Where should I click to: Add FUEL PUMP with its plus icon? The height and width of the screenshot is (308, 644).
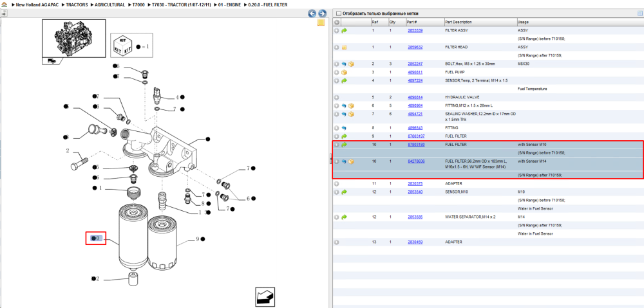click(336, 72)
